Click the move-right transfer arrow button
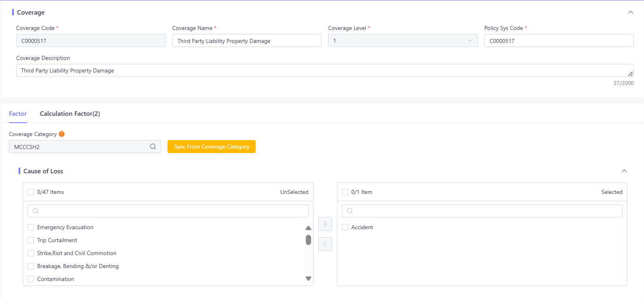 tap(325, 224)
